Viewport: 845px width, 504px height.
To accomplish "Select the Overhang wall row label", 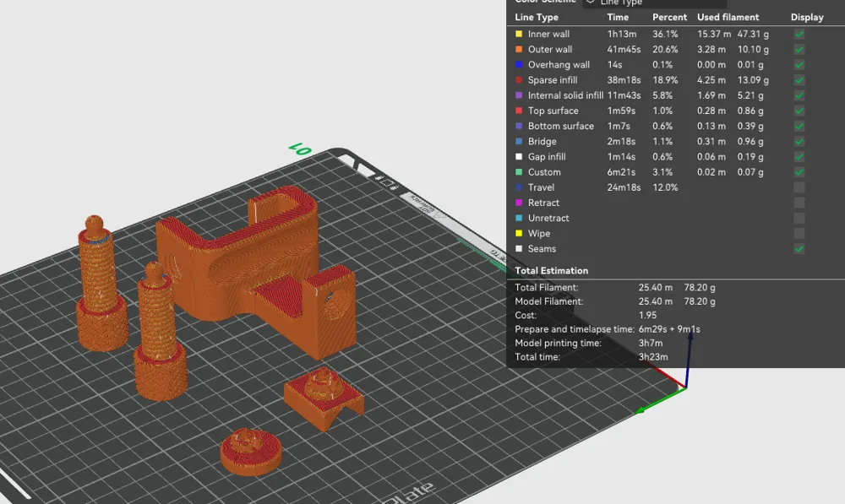I will pyautogui.click(x=559, y=65).
